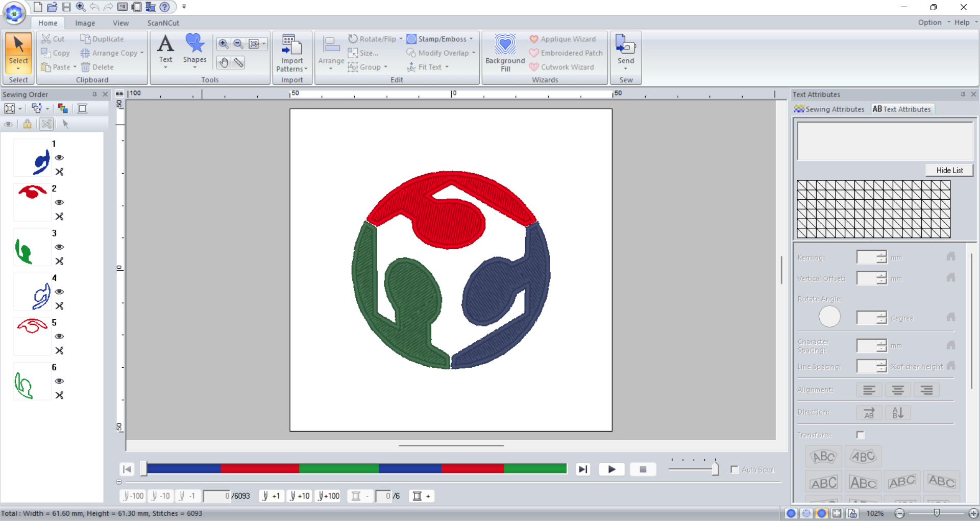This screenshot has width=980, height=521.
Task: Click the Duplicate button
Action: tap(102, 39)
